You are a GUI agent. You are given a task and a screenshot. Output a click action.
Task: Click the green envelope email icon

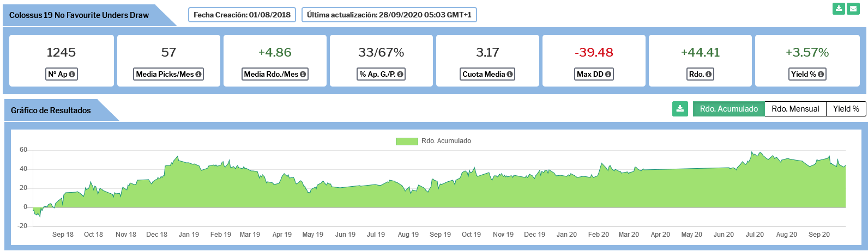click(853, 9)
